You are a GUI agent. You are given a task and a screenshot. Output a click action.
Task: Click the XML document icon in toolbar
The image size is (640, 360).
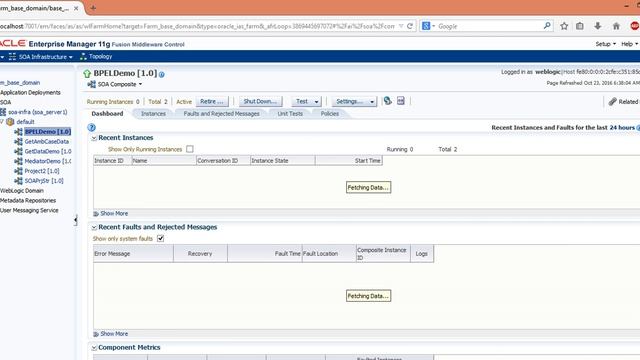coord(401,100)
